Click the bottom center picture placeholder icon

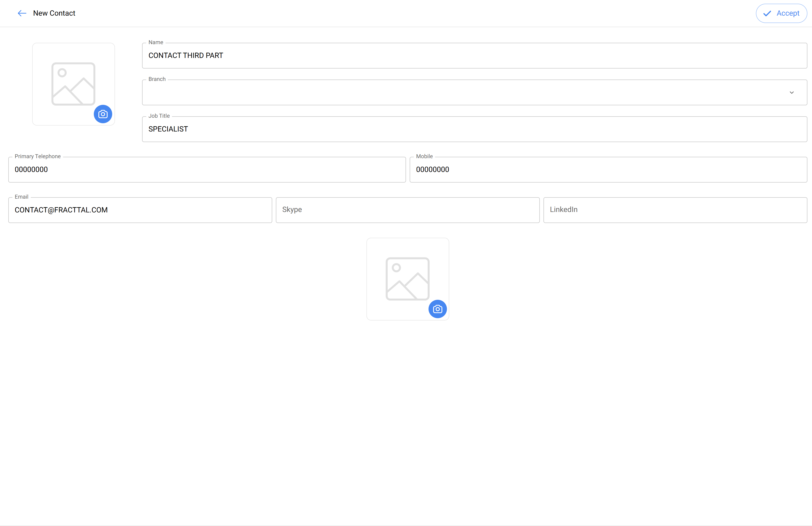click(407, 279)
